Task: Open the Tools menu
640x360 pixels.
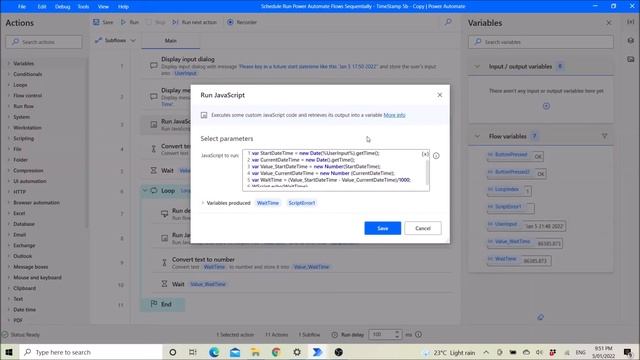Action: point(83,7)
